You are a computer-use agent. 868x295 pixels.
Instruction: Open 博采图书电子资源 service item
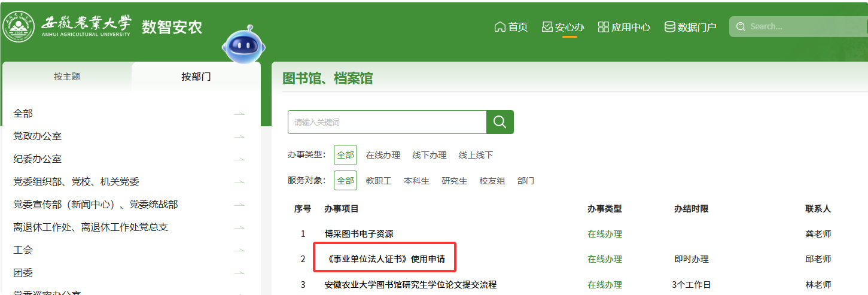(x=359, y=234)
